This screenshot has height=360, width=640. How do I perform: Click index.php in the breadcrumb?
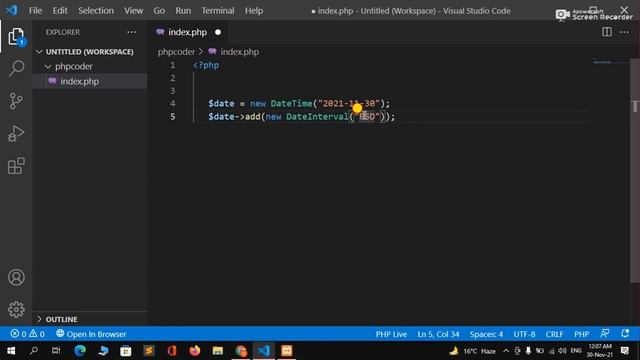pyautogui.click(x=240, y=52)
